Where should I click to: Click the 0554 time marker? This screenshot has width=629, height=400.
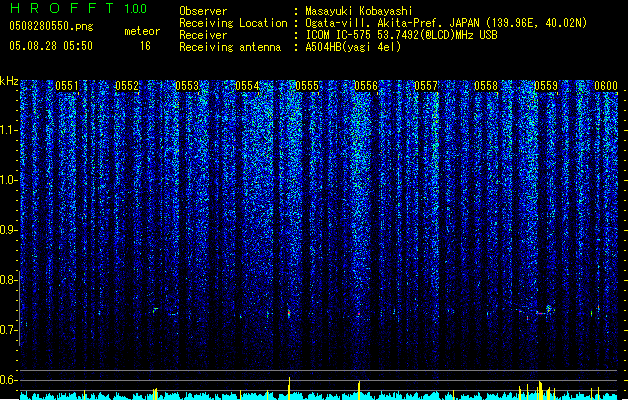pyautogui.click(x=247, y=86)
